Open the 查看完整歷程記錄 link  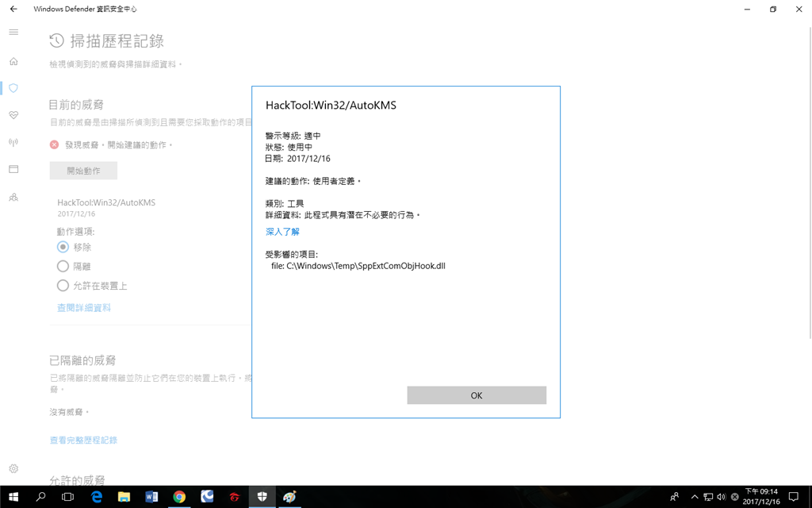click(x=83, y=440)
